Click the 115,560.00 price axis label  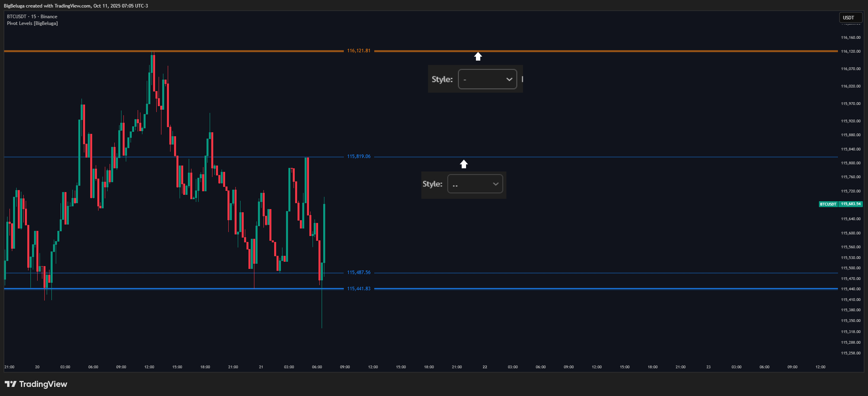(851, 247)
